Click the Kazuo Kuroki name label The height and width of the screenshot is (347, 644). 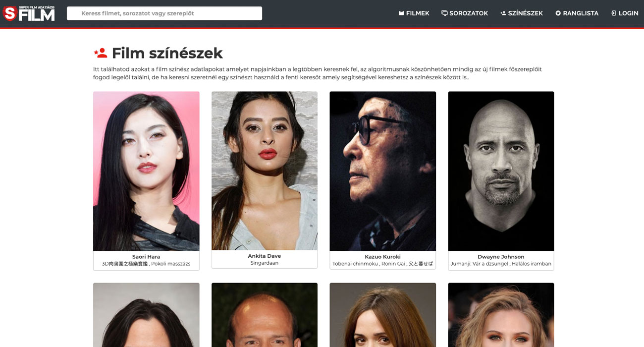[382, 257]
